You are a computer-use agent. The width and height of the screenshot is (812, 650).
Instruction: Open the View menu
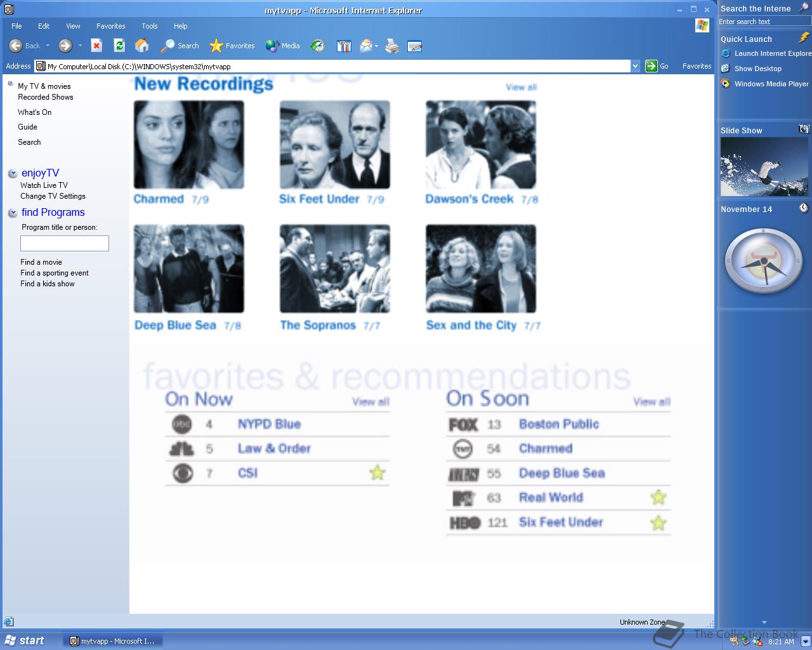pos(73,26)
